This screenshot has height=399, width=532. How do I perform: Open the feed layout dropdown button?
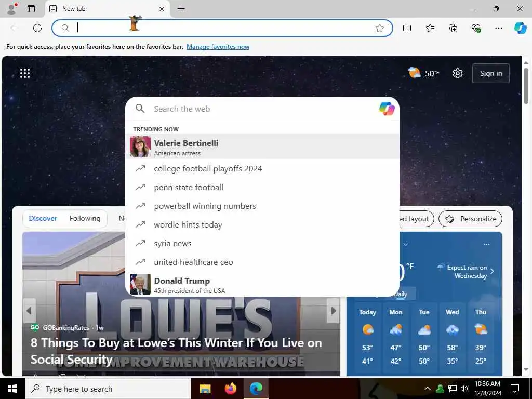click(416, 219)
